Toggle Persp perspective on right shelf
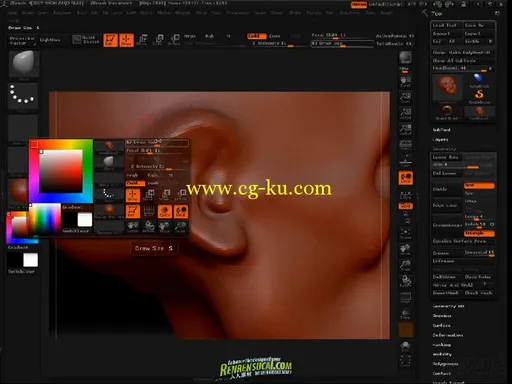The height and width of the screenshot is (384, 512). coord(405,145)
